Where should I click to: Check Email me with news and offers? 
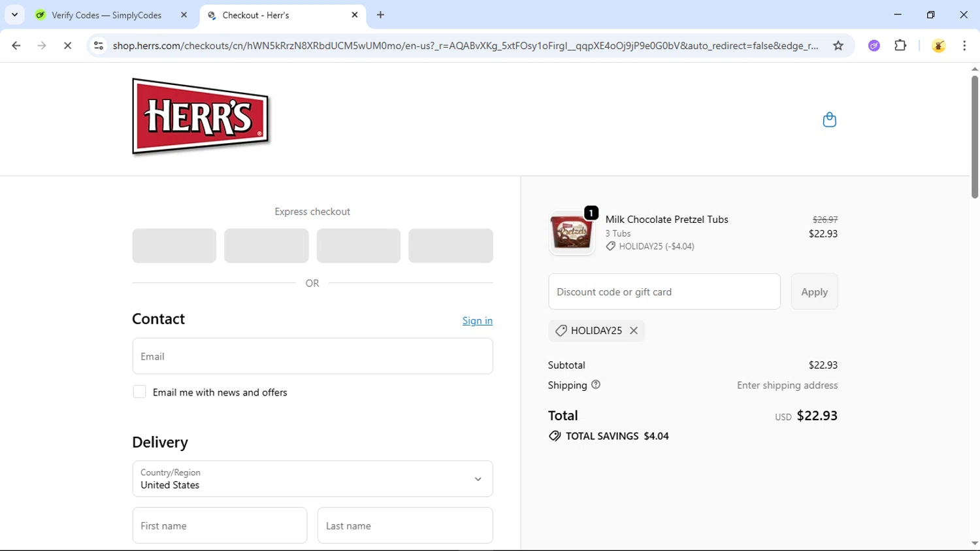coord(139,392)
